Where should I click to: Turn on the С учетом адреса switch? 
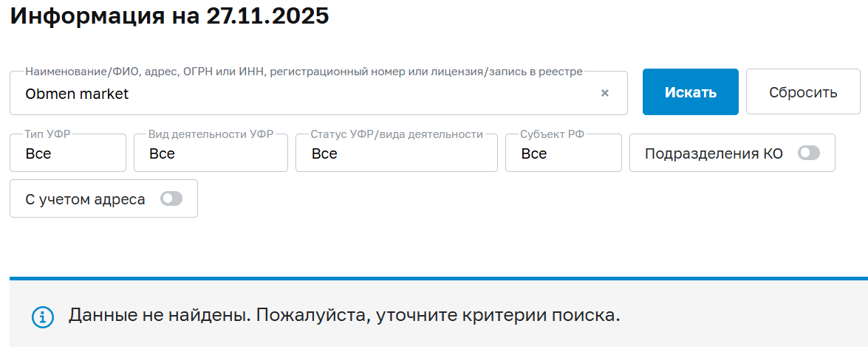(171, 198)
